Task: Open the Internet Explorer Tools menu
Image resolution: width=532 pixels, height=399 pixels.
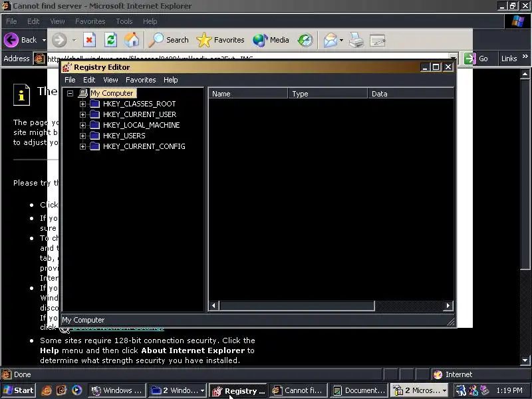Action: 124,21
